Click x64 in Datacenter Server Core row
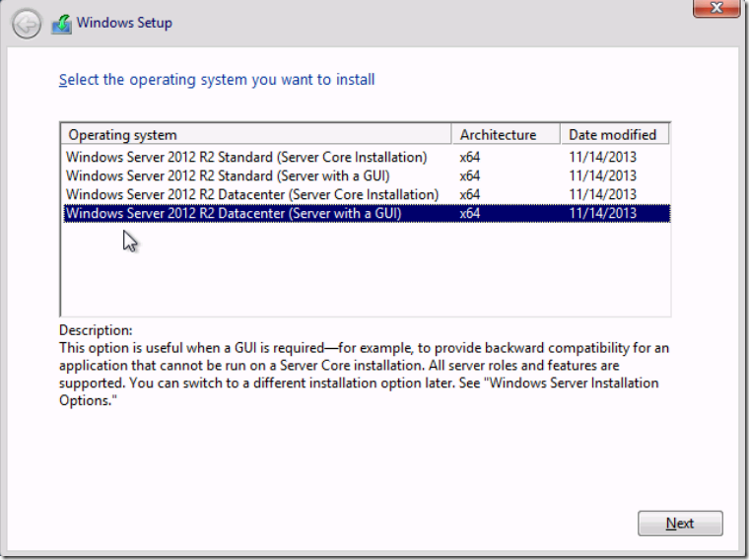This screenshot has width=749, height=560. coord(469,194)
